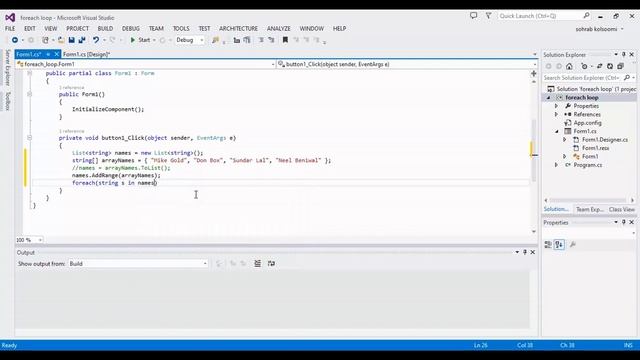Click into the Quick Launch search box
640x360 pixels.
pyautogui.click(x=544, y=16)
